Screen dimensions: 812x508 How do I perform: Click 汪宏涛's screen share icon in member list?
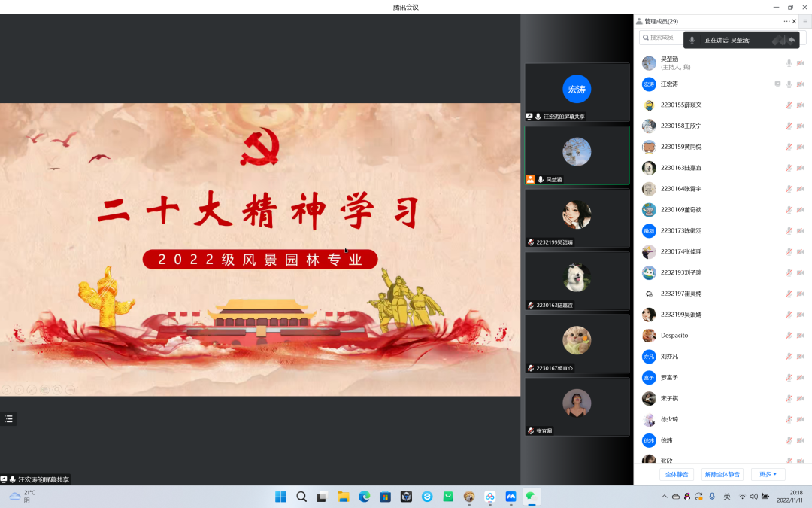(777, 84)
